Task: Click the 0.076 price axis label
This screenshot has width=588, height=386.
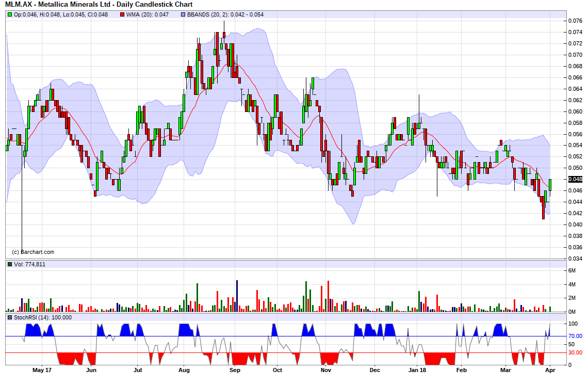Action: tap(575, 21)
